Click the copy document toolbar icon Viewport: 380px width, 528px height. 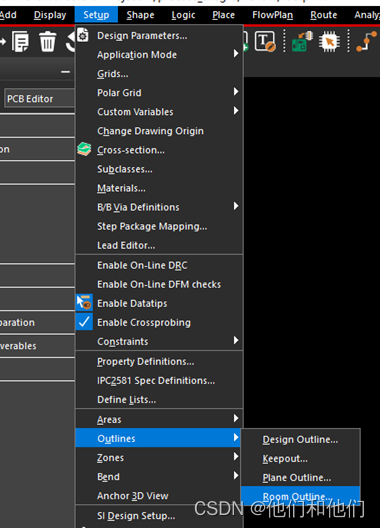coord(20,41)
